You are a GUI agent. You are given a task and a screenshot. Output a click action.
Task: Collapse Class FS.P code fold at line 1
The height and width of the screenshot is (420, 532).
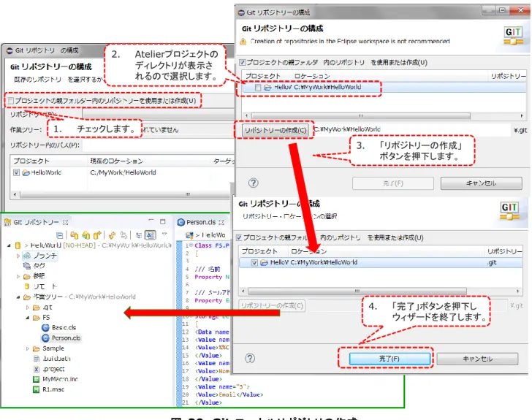coord(191,245)
